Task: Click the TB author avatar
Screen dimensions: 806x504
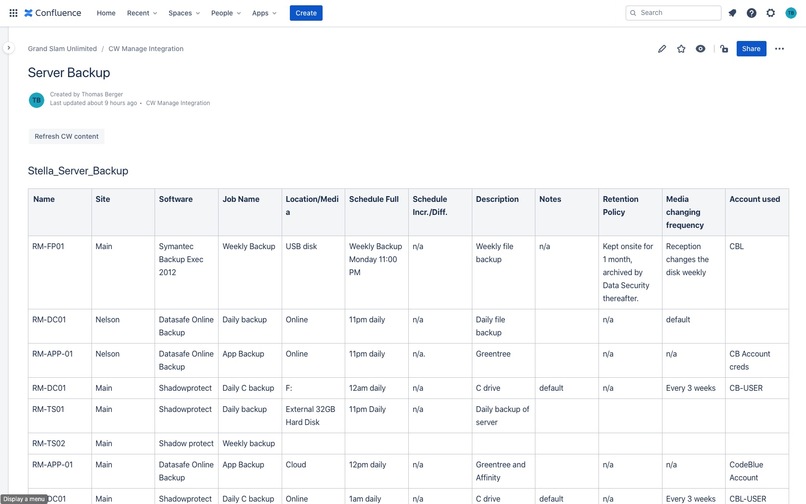Action: click(x=36, y=100)
